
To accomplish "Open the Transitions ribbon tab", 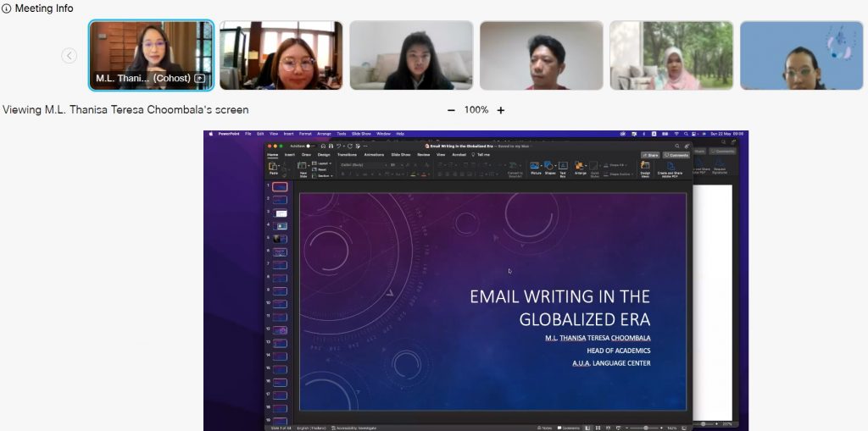I will point(347,155).
